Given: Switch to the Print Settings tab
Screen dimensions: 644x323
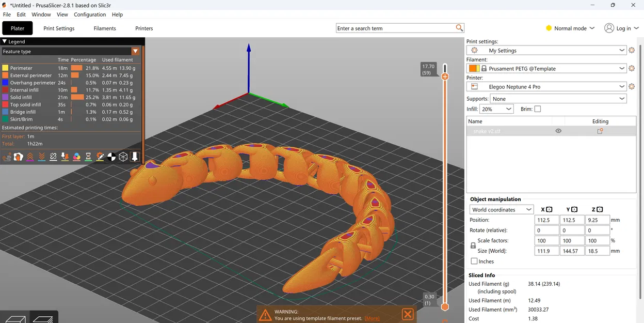Looking at the screenshot, I should click(58, 28).
